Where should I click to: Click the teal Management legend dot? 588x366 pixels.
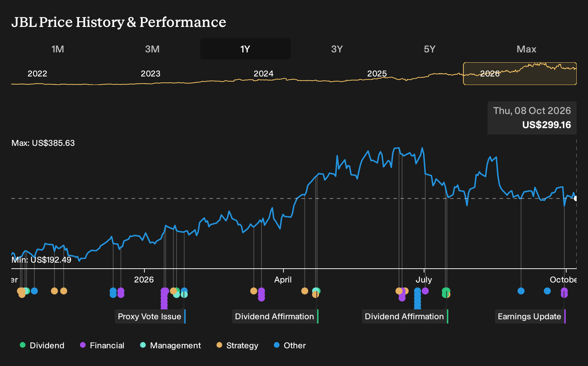[143, 345]
